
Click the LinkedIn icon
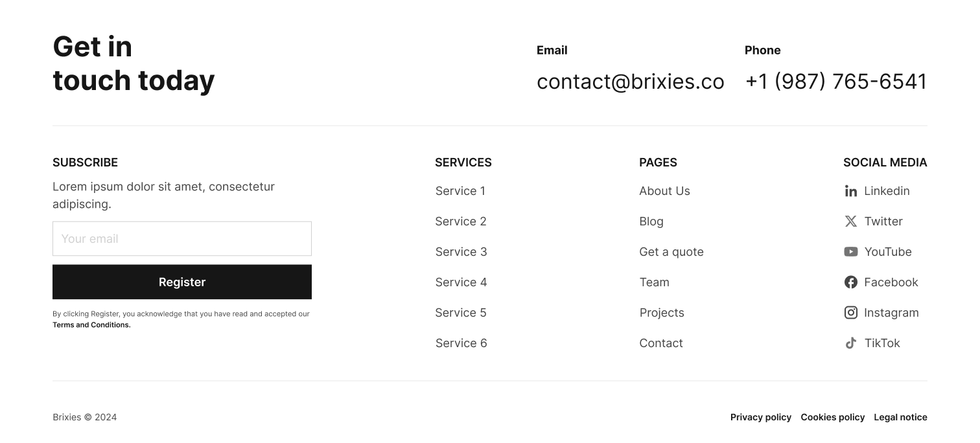coord(851,191)
